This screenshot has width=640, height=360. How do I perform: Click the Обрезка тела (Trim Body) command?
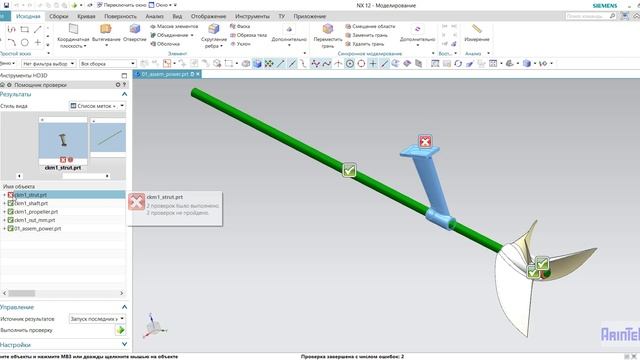click(248, 35)
